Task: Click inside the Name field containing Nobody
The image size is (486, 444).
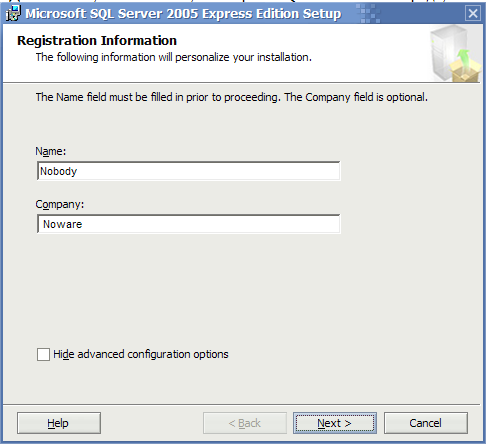Action: tap(189, 171)
